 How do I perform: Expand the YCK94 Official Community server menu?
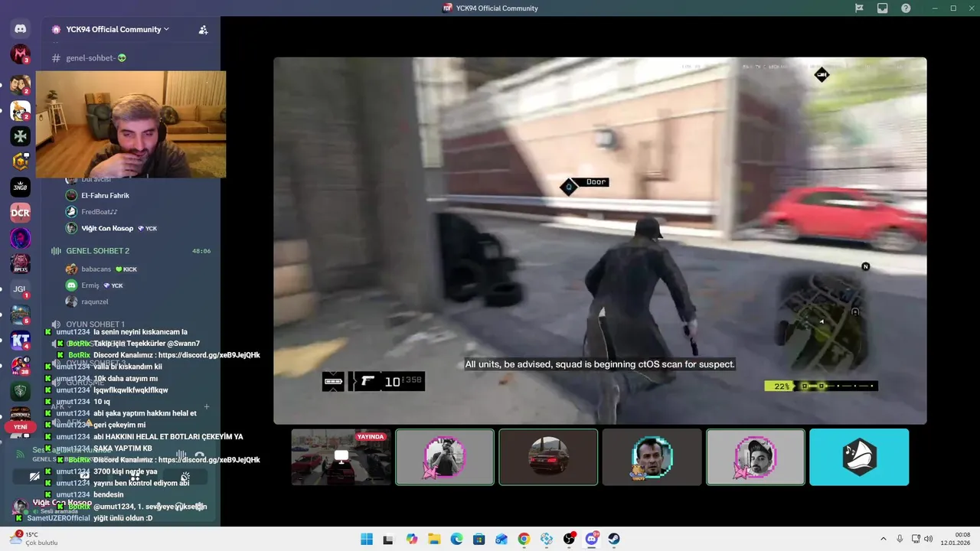point(117,29)
